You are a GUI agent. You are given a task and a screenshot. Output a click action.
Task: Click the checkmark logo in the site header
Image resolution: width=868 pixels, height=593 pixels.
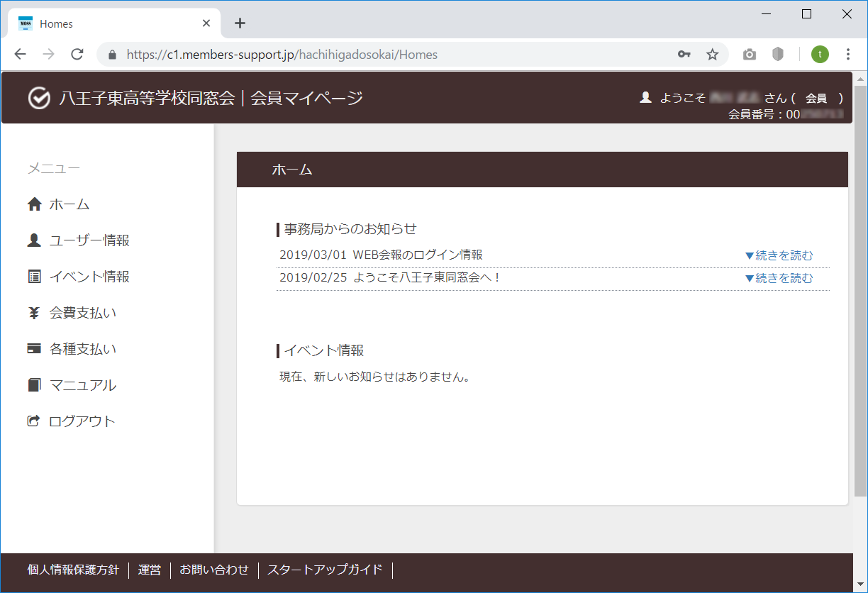click(39, 98)
